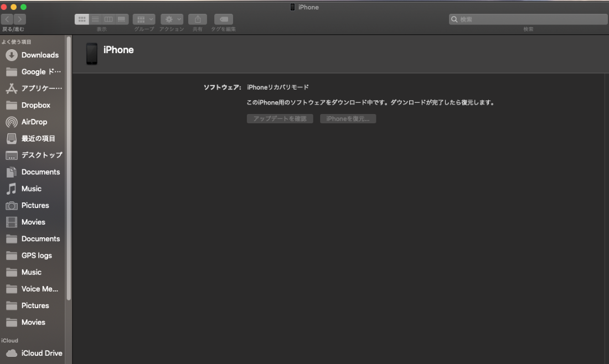
Task: Click the iPhoneリカバリモード status text
Action: (278, 87)
